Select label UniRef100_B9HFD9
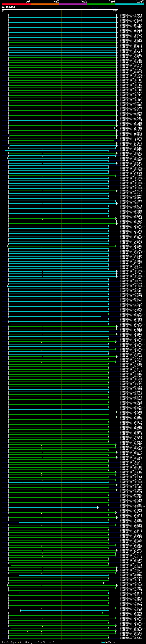The image size is (146, 644). coord(131,115)
